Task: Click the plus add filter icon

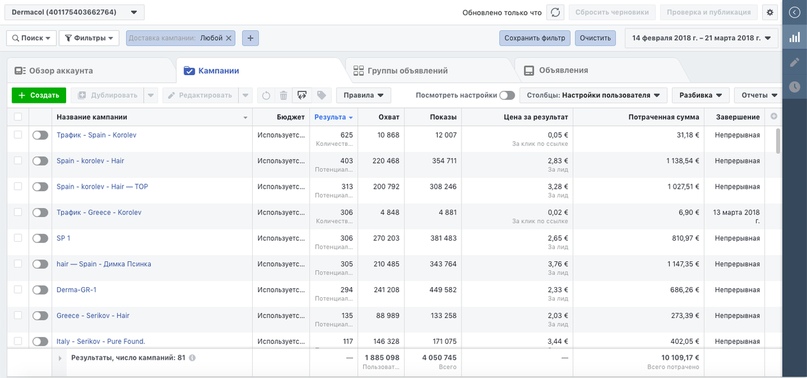Action: [x=251, y=38]
